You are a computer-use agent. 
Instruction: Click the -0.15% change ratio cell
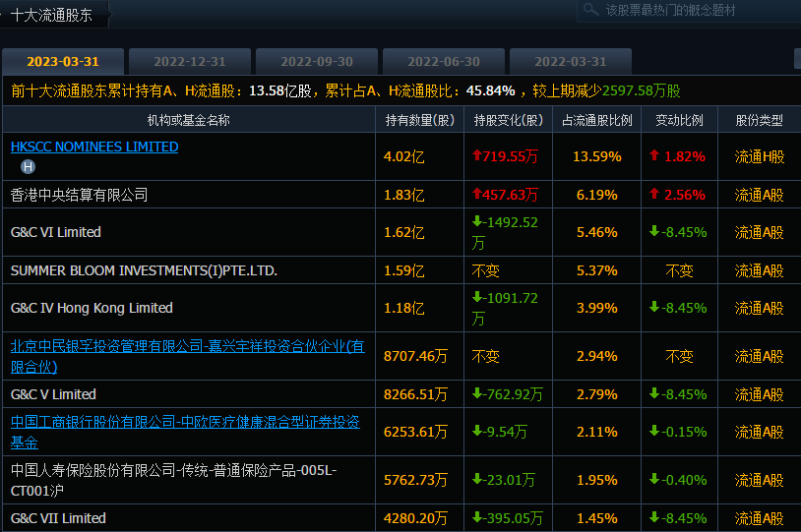[678, 432]
